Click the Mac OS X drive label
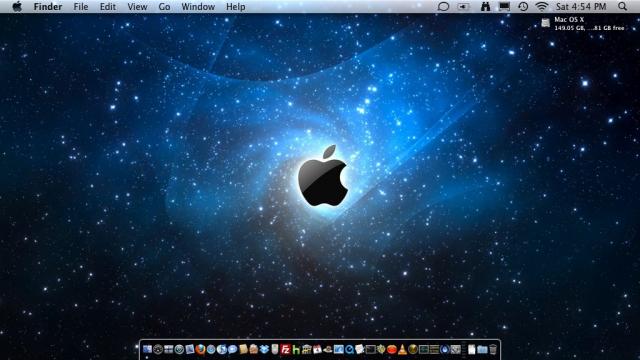Image resolution: width=640 pixels, height=360 pixels. click(569, 20)
